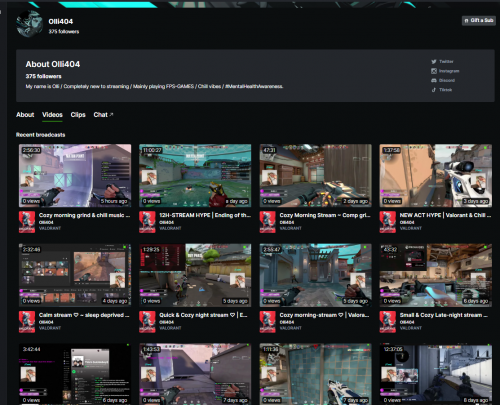The image size is (500, 405).
Task: Open the Instagram social link
Action: [x=445, y=71]
